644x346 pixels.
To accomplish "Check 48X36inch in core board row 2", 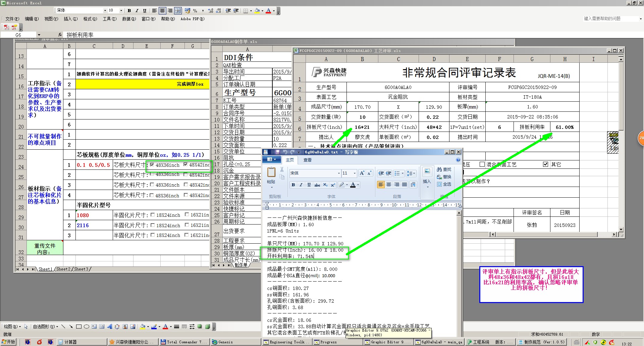I will click(152, 174).
